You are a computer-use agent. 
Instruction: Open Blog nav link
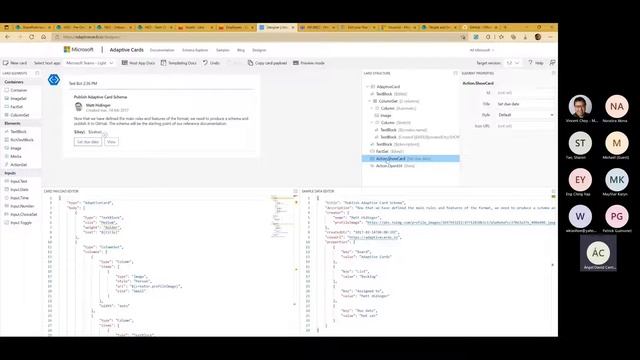coord(241,50)
